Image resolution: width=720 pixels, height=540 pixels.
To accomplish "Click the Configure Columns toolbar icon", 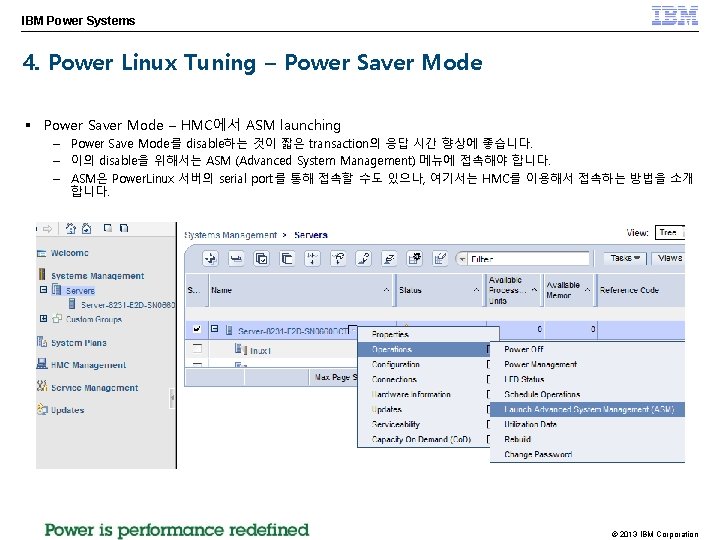I will click(x=415, y=259).
